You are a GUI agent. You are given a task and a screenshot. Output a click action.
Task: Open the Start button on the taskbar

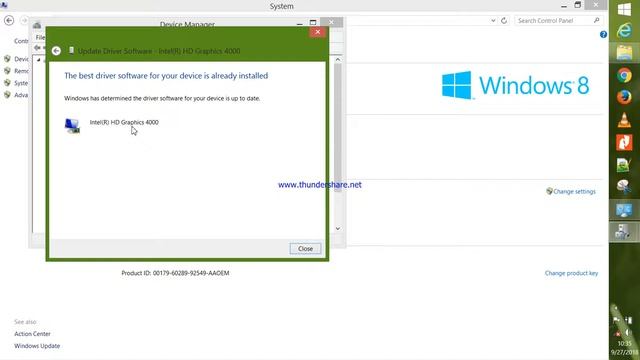coord(624,10)
